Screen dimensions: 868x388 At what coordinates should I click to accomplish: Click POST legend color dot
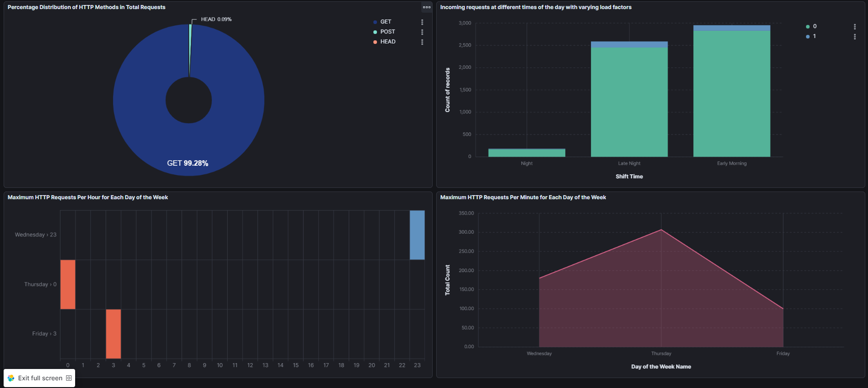click(375, 32)
